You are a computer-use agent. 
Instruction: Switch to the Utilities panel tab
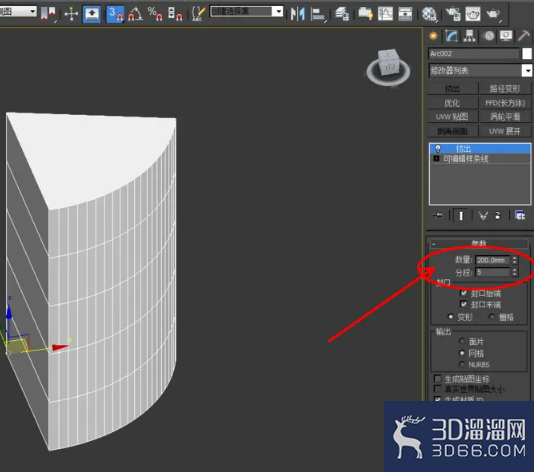pos(524,36)
